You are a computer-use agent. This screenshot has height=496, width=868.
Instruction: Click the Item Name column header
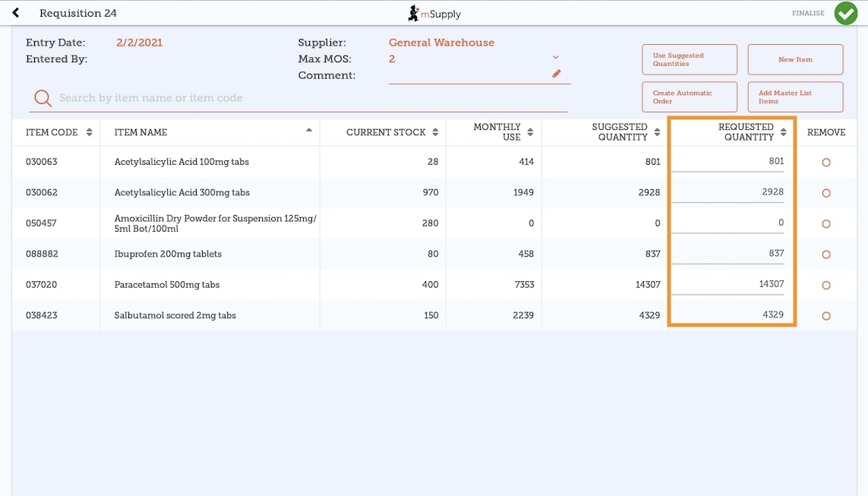click(140, 132)
